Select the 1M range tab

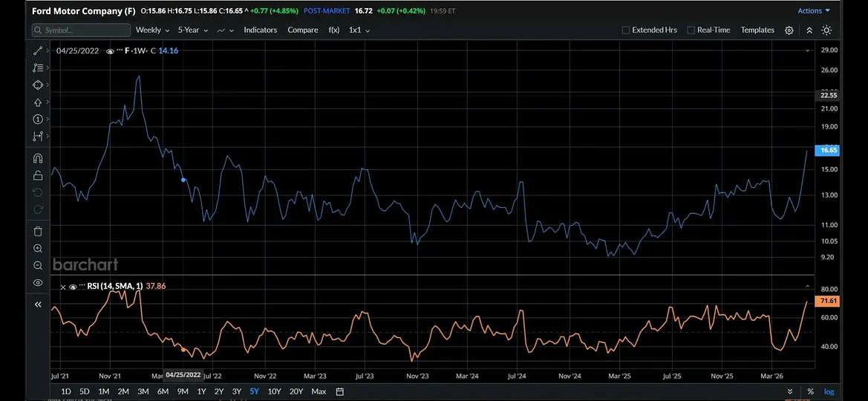pos(103,391)
